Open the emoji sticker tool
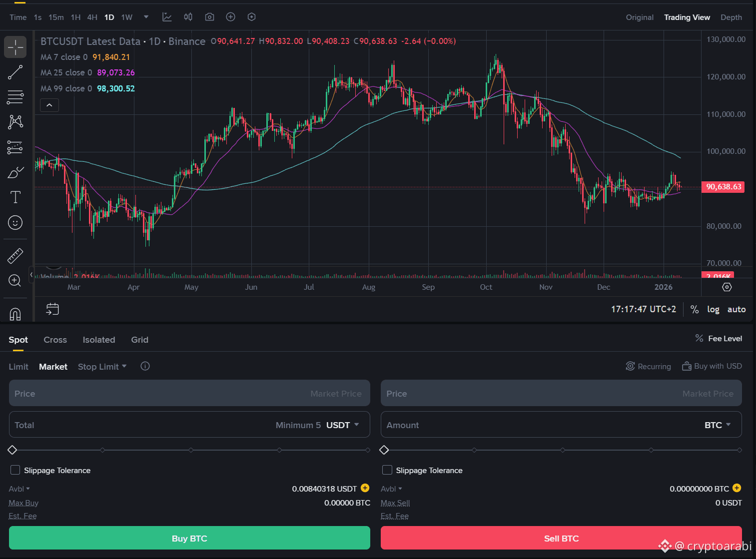The height and width of the screenshot is (559, 756). point(15,222)
